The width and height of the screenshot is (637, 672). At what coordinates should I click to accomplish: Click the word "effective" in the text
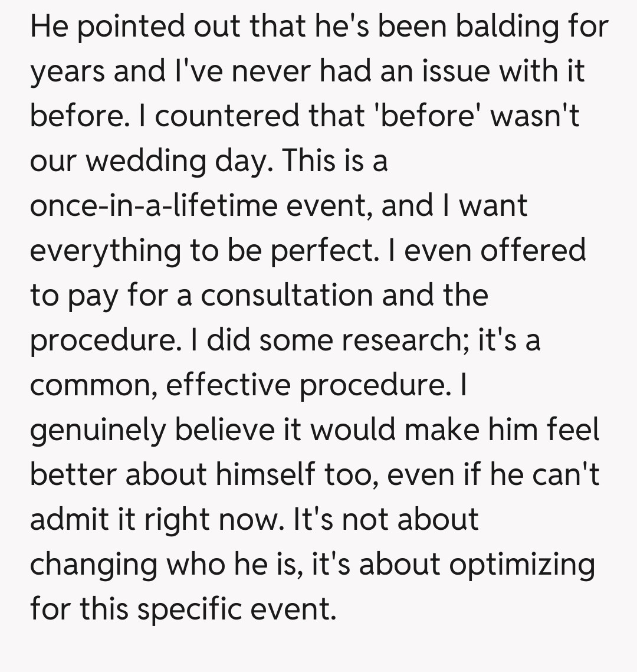[228, 385]
